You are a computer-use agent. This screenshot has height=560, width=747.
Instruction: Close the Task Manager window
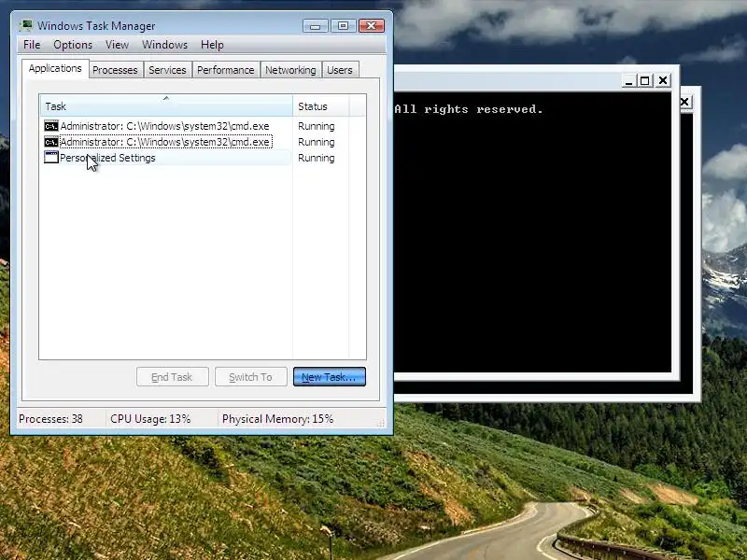point(372,26)
